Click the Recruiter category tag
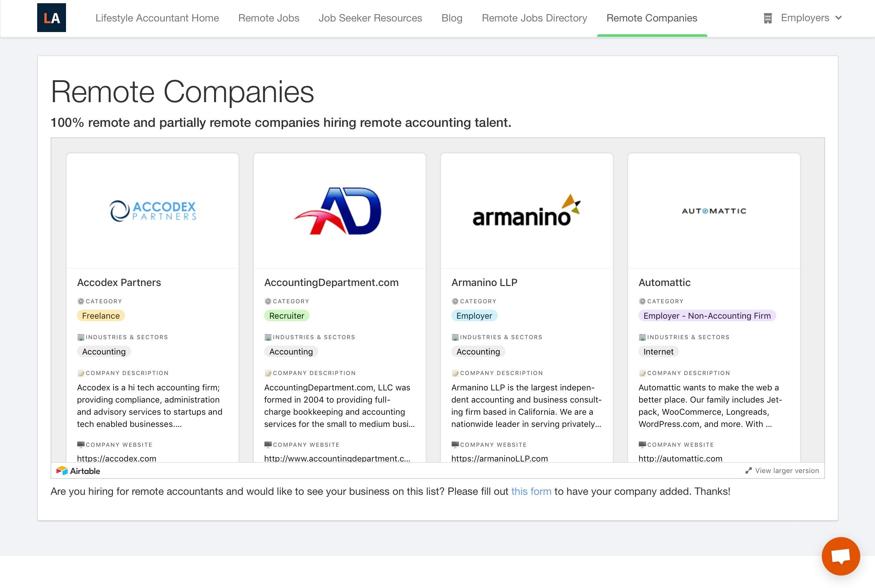Screen dimensions: 875x588 pyautogui.click(x=287, y=316)
